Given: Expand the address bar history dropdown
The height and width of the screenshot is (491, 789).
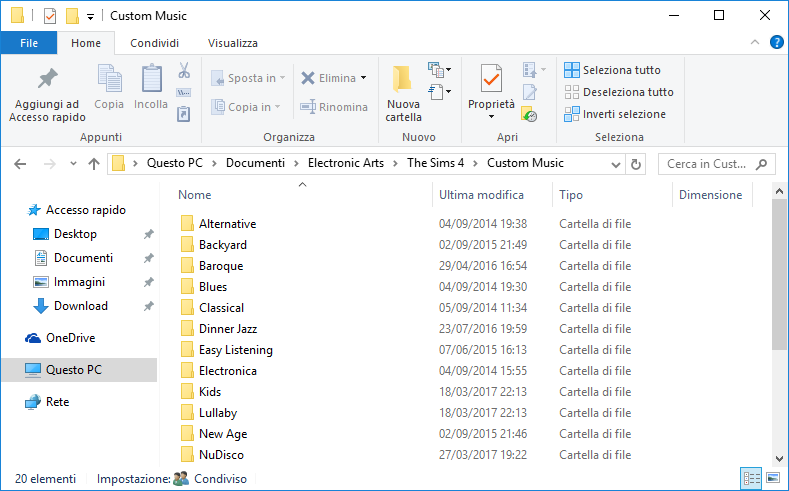Looking at the screenshot, I should pos(615,164).
